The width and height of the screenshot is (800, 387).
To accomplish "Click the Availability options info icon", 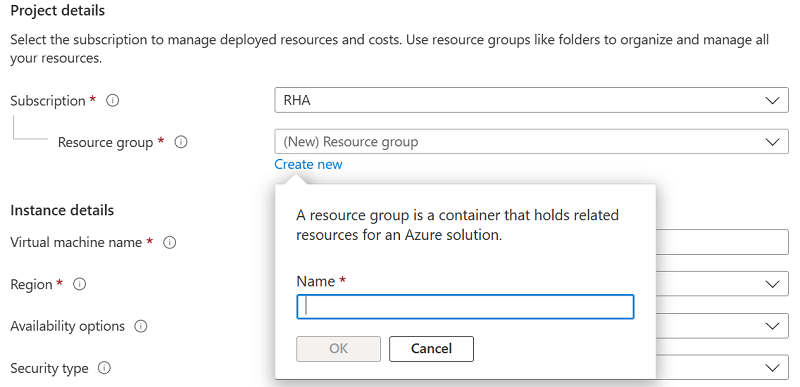I will [x=141, y=326].
